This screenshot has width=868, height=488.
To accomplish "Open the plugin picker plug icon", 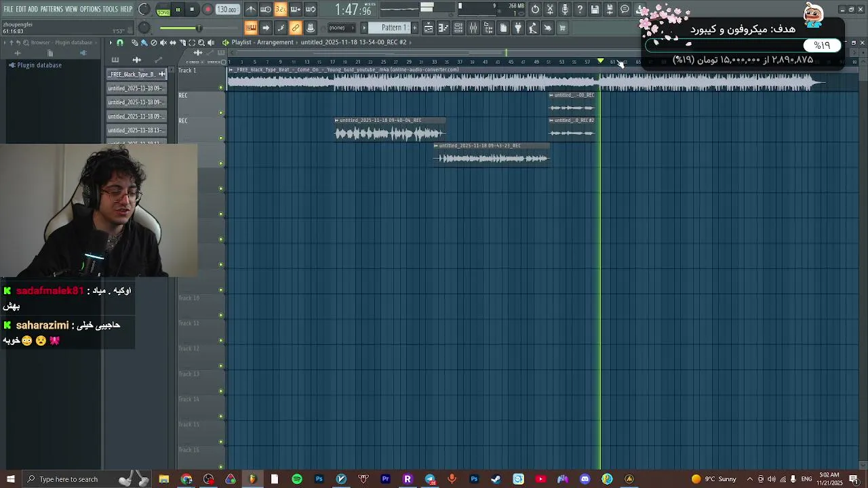I will (518, 28).
